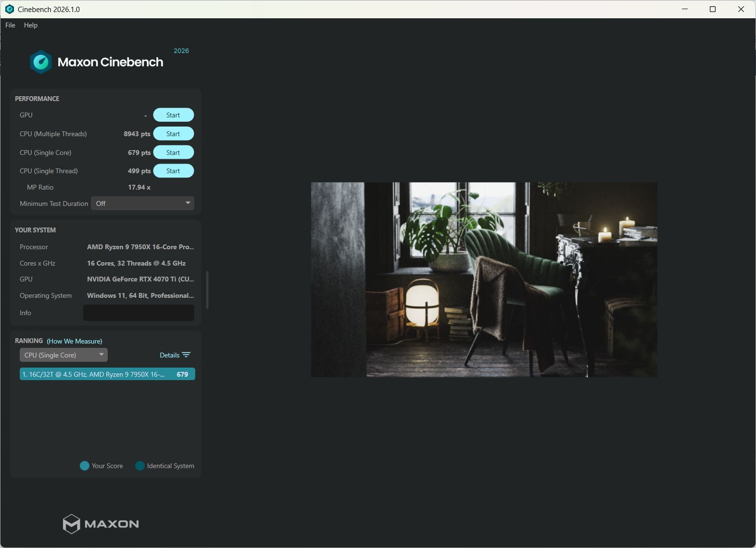Click the 499 pts single thread score
756x548 pixels.
(x=139, y=171)
